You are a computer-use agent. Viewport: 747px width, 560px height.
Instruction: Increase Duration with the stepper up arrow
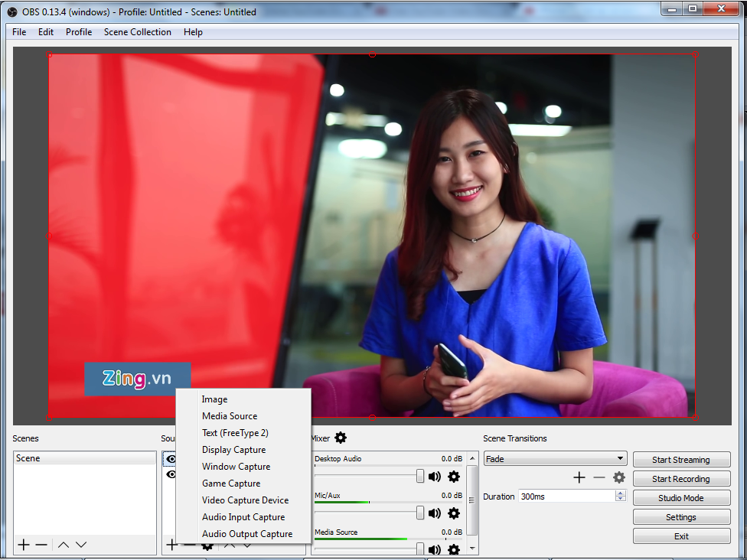click(x=620, y=491)
